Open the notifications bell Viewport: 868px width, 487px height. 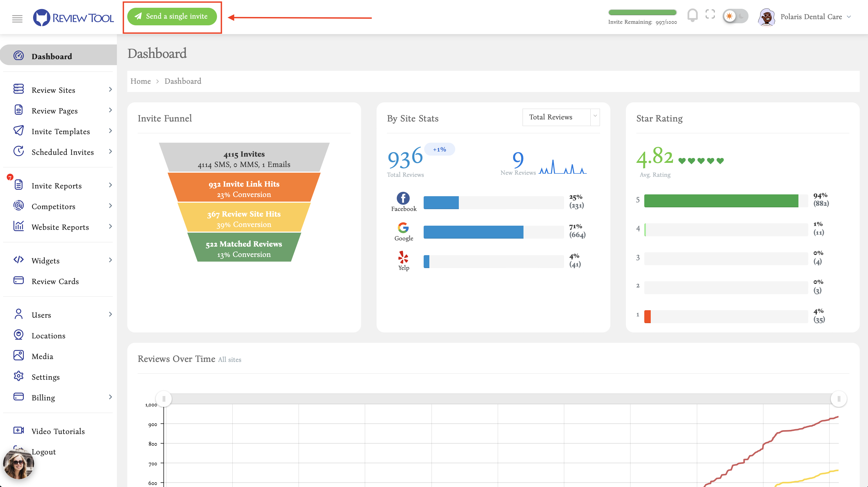[692, 16]
